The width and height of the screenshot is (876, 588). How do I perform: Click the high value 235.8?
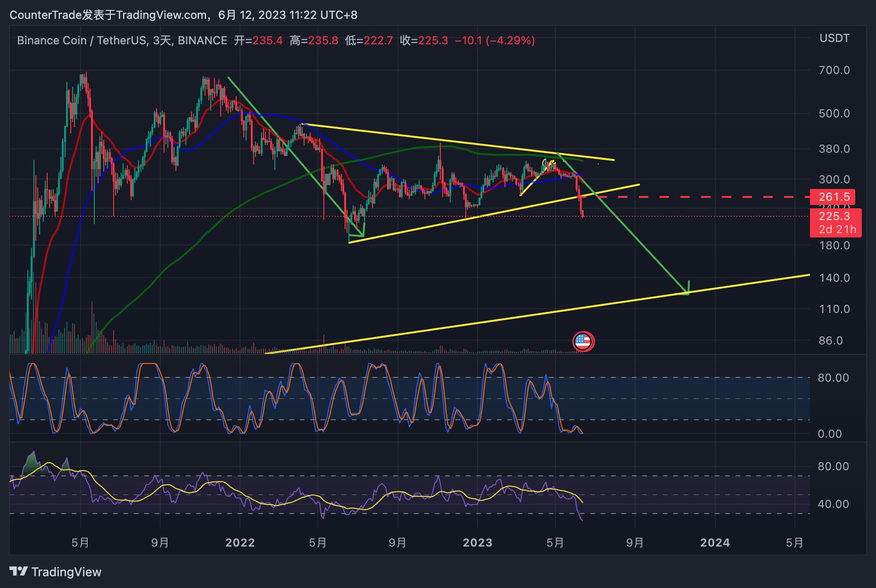coord(323,41)
